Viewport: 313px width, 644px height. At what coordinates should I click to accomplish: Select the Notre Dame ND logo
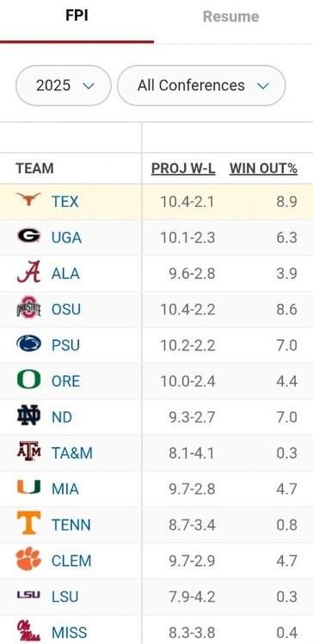click(x=28, y=416)
